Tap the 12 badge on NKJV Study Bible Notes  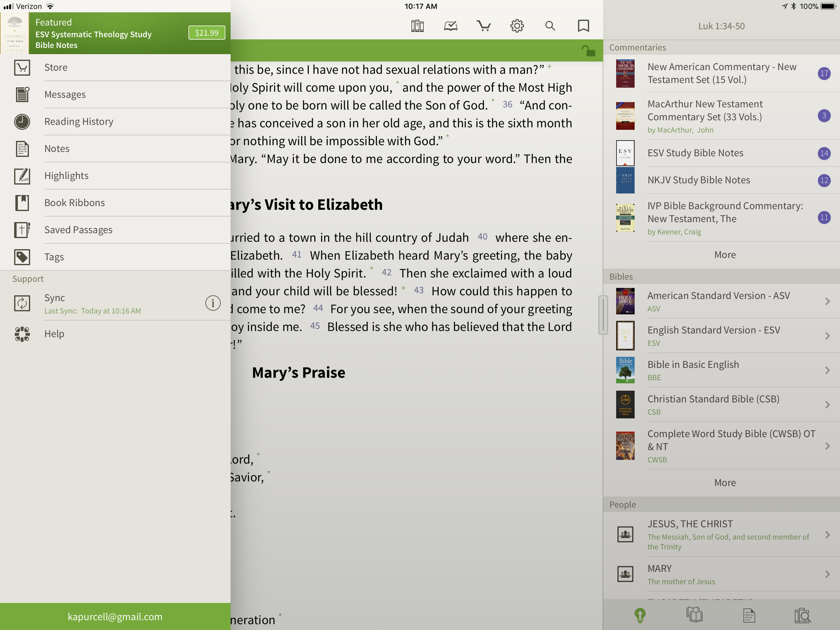coord(824,180)
